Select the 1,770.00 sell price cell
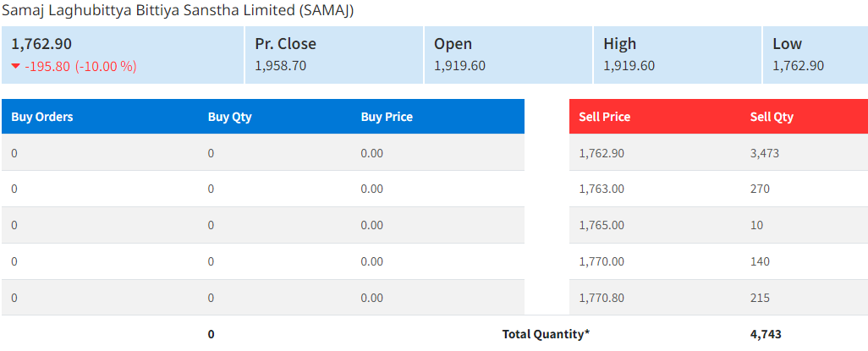The width and height of the screenshot is (868, 351). point(602,261)
